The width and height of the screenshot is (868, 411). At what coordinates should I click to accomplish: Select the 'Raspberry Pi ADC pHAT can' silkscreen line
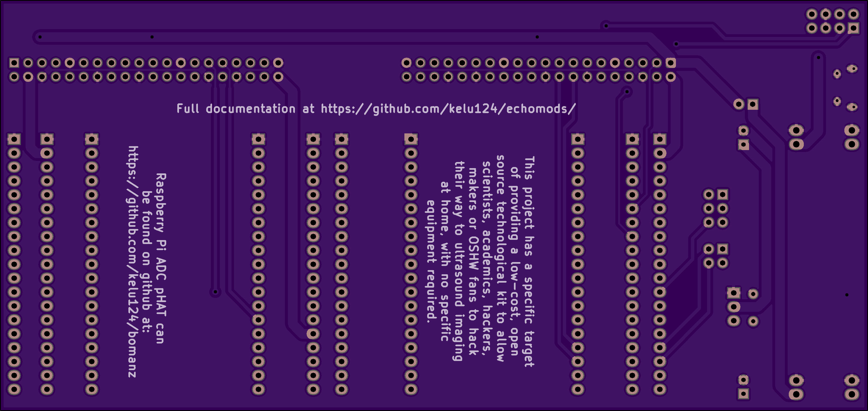161,258
